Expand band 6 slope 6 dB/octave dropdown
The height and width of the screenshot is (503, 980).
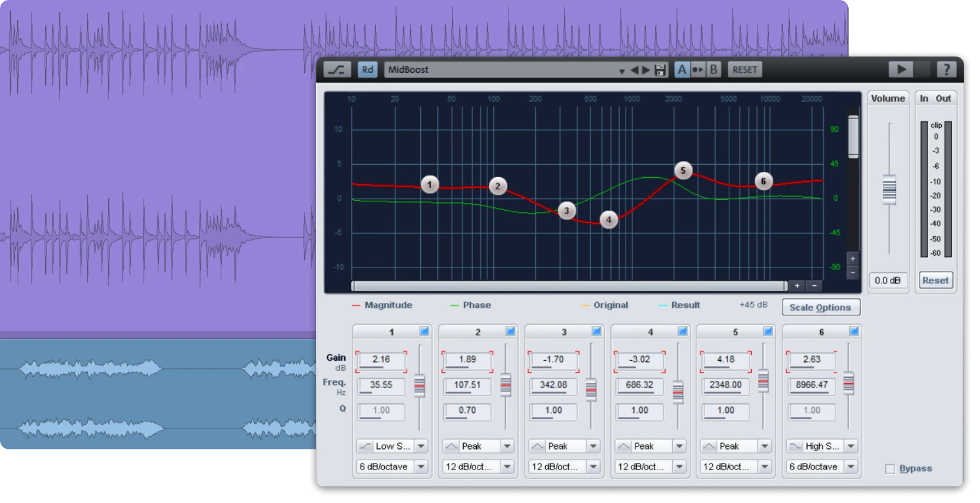pos(851,467)
